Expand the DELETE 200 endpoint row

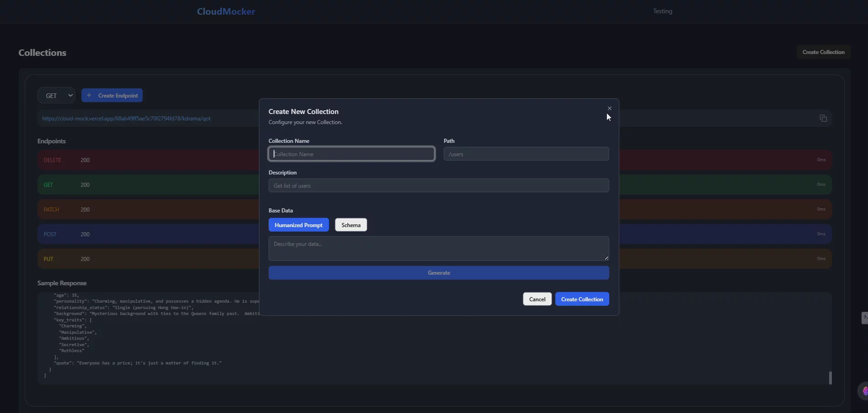146,160
